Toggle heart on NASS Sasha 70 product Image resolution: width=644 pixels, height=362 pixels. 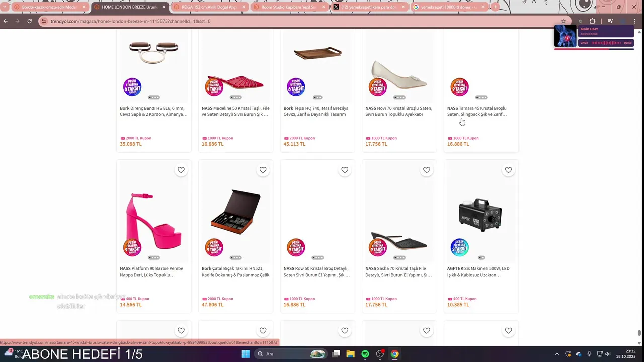[427, 170]
